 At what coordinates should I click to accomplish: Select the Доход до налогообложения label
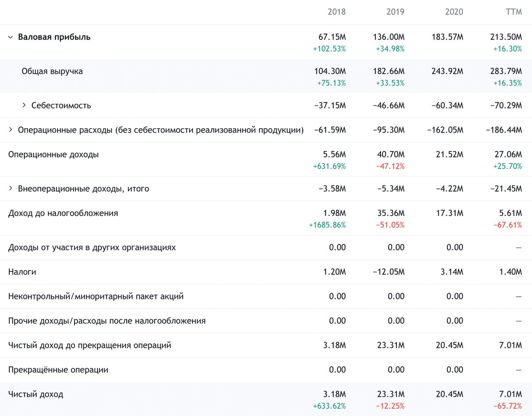point(63,213)
